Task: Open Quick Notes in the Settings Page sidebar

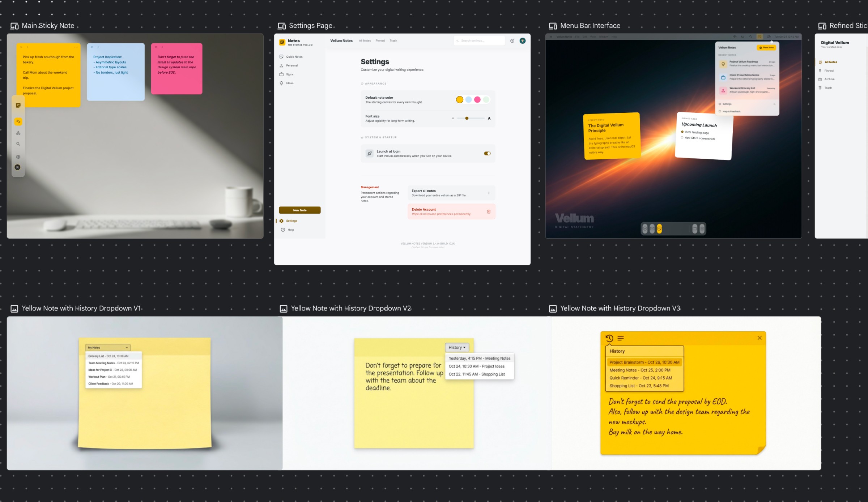Action: tap(291, 57)
